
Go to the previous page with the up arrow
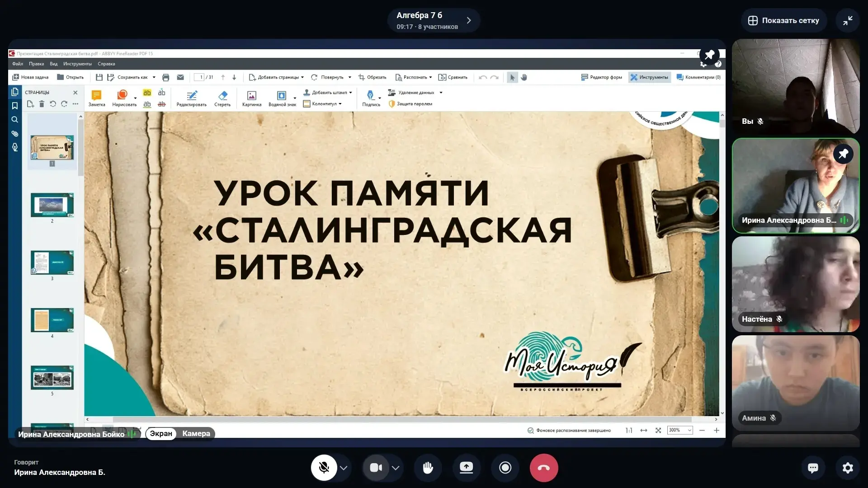[223, 77]
